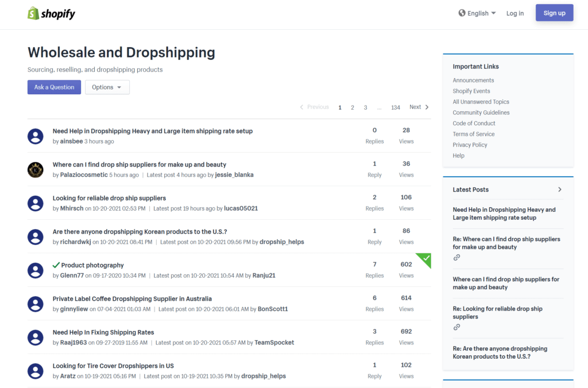Expand Latest Posts with the chevron
This screenshot has height=388, width=588.
pyautogui.click(x=559, y=189)
